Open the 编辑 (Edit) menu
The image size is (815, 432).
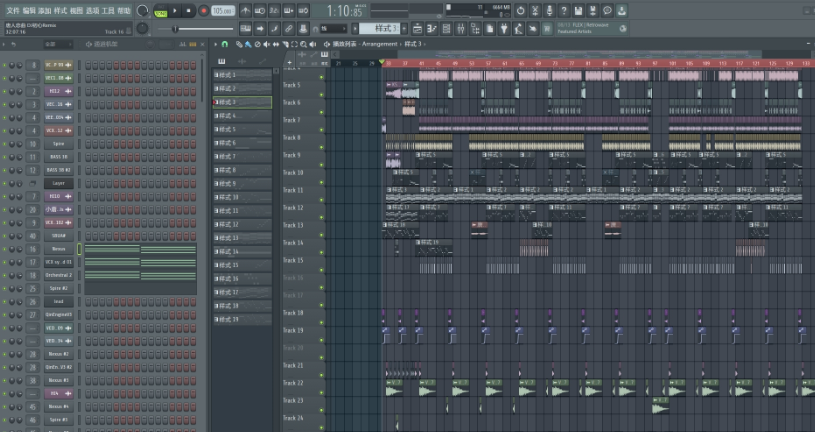[29, 10]
